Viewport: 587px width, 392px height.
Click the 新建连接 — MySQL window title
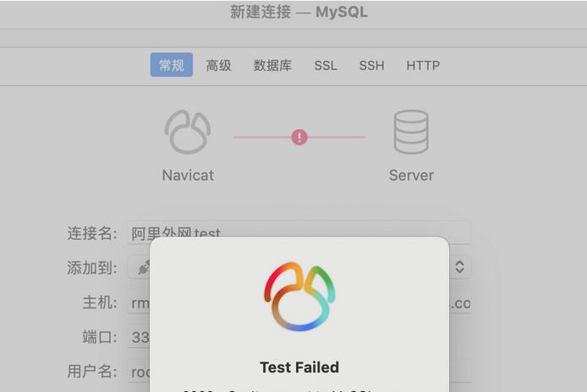click(299, 12)
